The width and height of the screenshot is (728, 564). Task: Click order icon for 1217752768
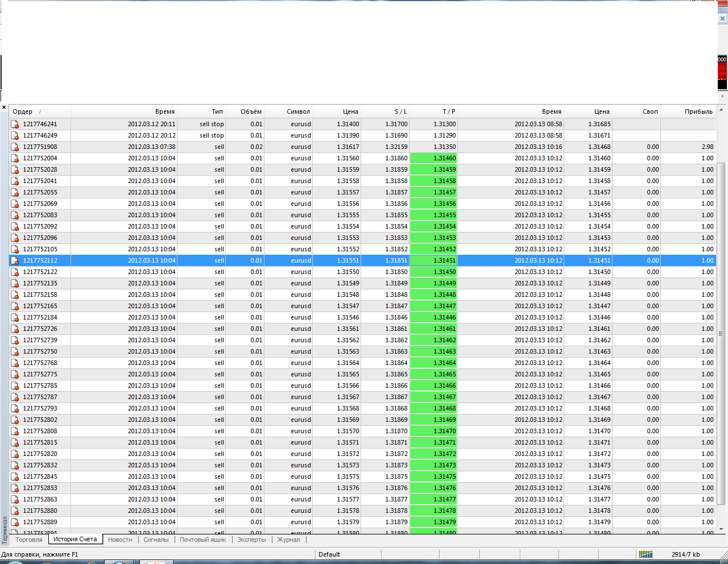pyautogui.click(x=15, y=363)
